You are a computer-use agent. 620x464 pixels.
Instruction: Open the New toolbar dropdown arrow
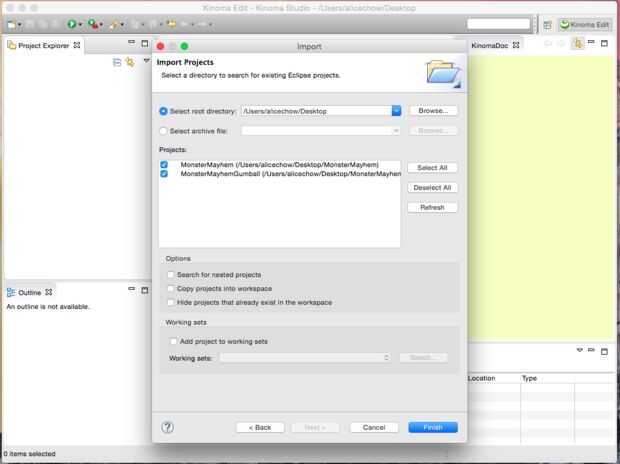(19, 25)
